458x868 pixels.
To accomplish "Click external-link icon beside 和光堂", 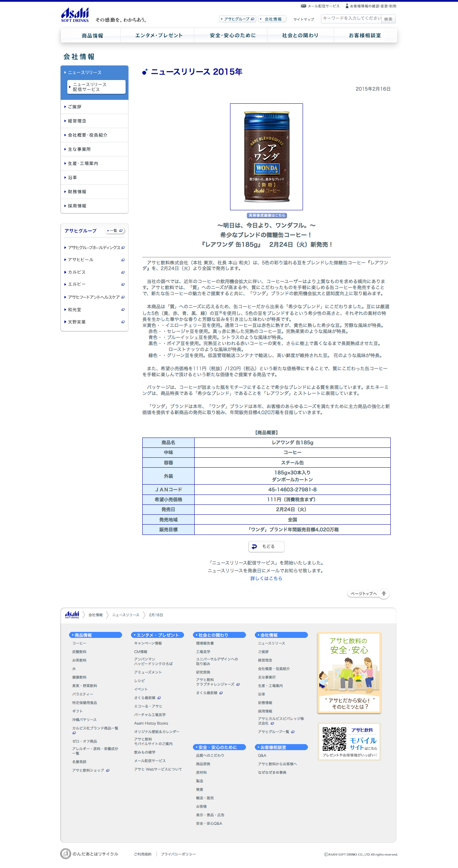I will [123, 309].
